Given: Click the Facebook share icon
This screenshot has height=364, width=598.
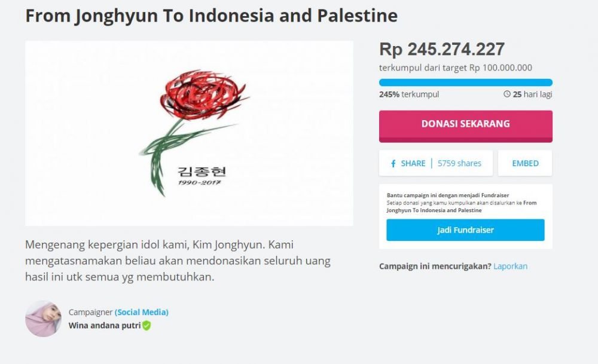Looking at the screenshot, I should (x=393, y=163).
